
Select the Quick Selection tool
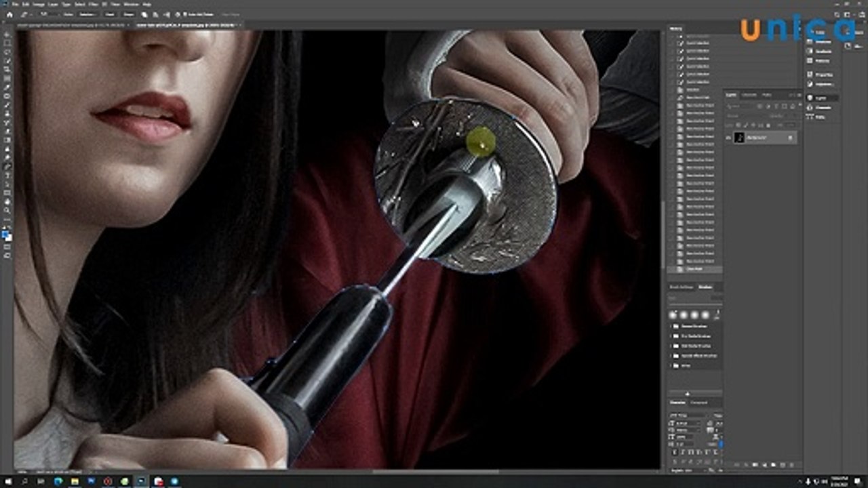tap(7, 60)
